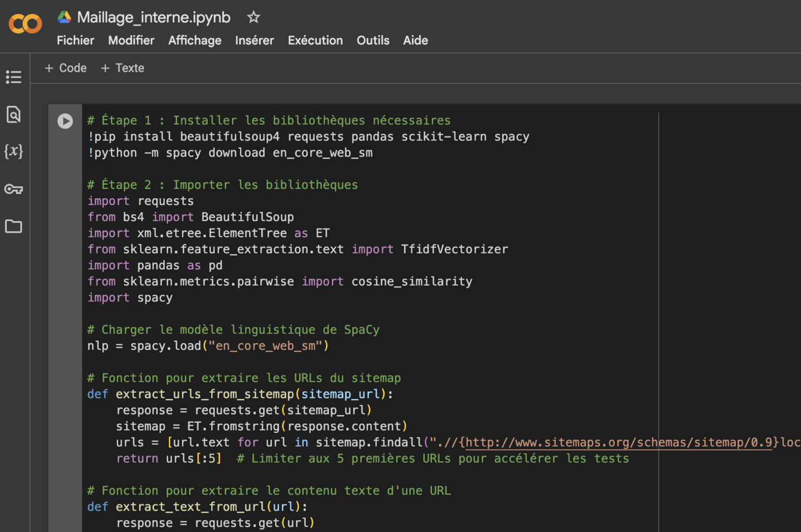This screenshot has width=801, height=532.
Task: Add a new text cell with + Texte
Action: (x=122, y=68)
